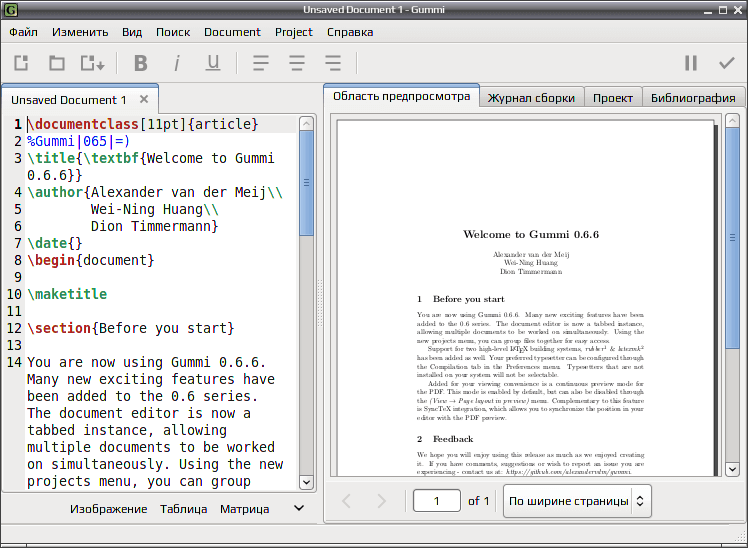Screen dimensions: 748x548
Task: Click the page number input field
Action: click(436, 501)
